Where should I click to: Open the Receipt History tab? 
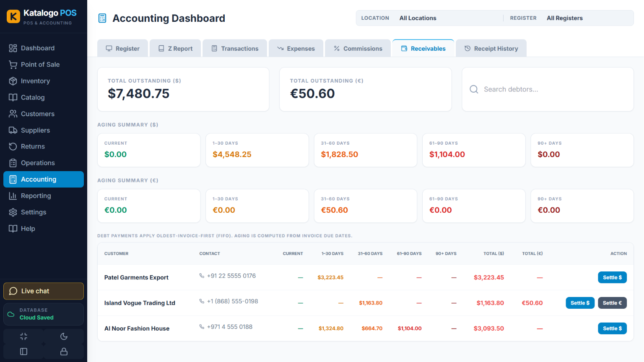491,48
